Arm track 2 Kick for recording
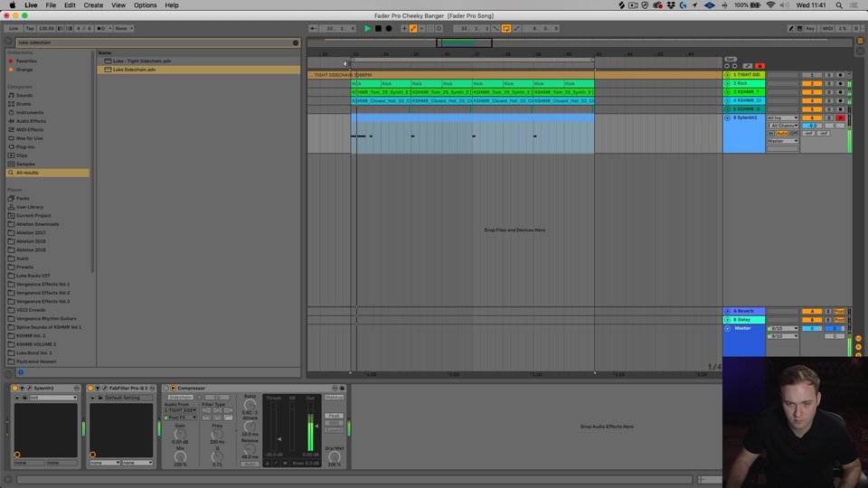Screen dimensions: 868x488 tap(840, 83)
